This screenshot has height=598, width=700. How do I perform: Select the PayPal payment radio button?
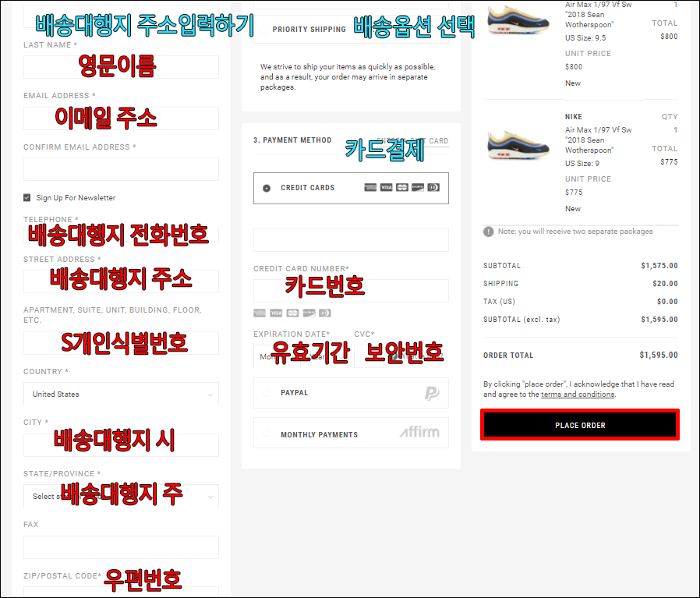[267, 393]
